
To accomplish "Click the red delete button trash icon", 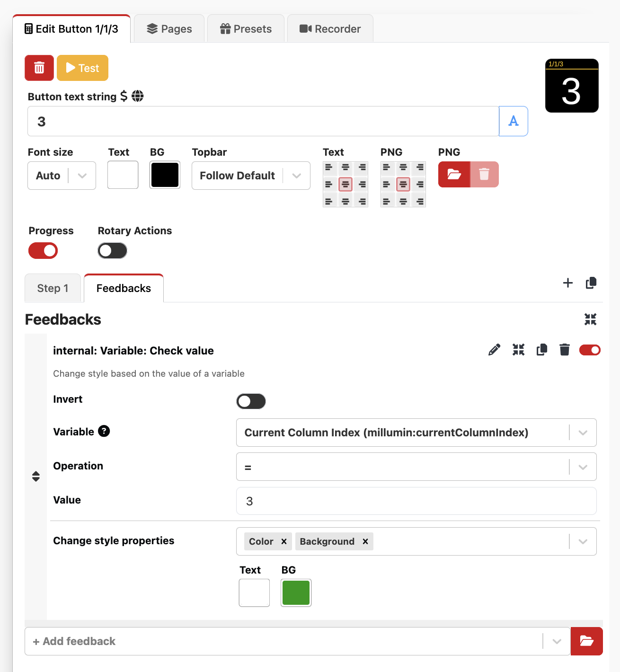I will (39, 68).
